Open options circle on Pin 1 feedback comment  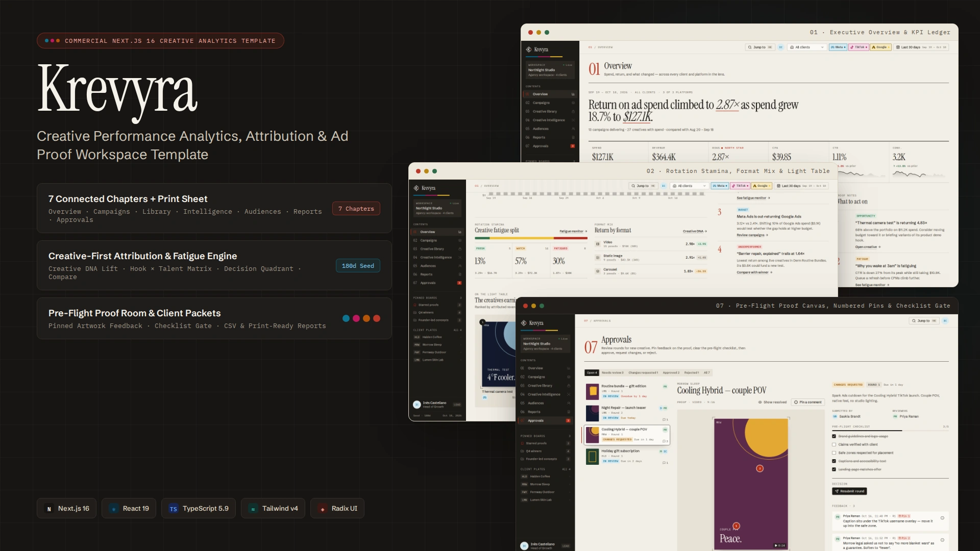coord(942,518)
